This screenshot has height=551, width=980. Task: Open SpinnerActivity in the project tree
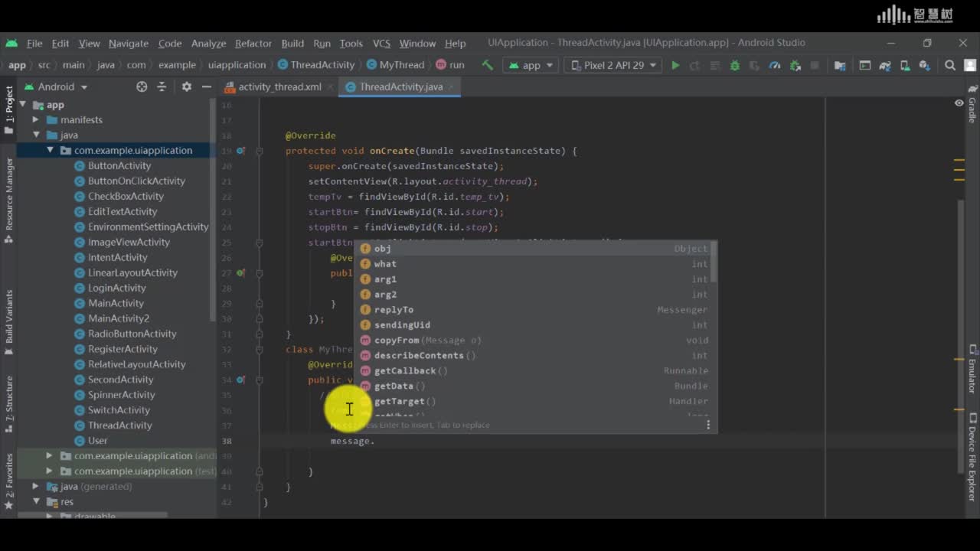pyautogui.click(x=121, y=395)
